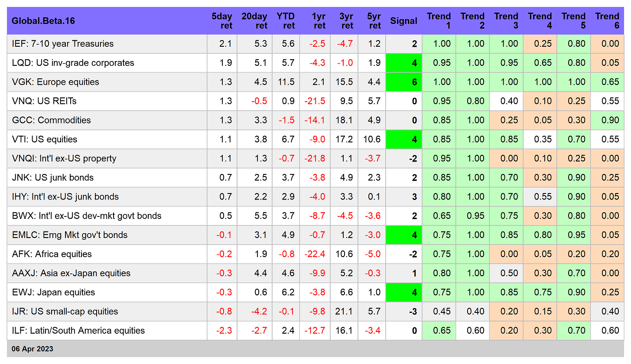Click the 06 Apr 2023 date footer

pyautogui.click(x=33, y=349)
